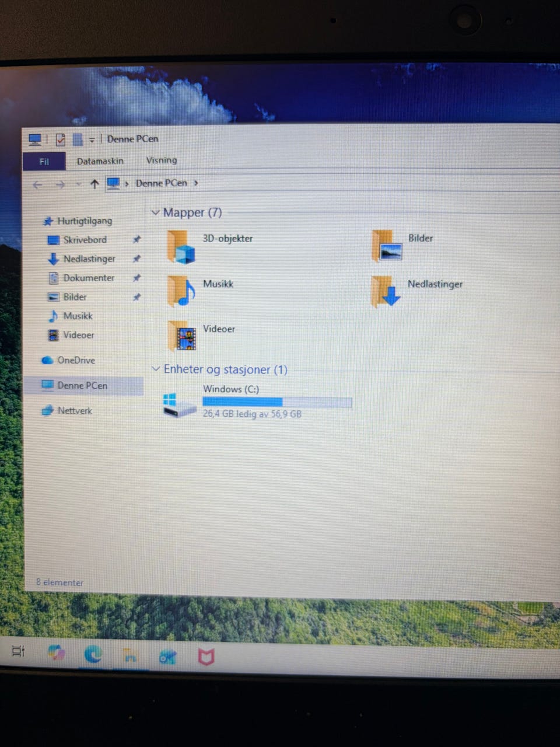Click the pin icon next to sidebar Bilder
Viewport: 560px width, 747px height.
[x=136, y=297]
